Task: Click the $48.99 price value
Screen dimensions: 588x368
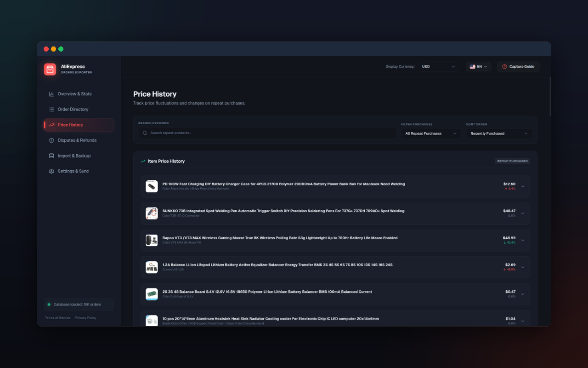Action: click(x=509, y=238)
